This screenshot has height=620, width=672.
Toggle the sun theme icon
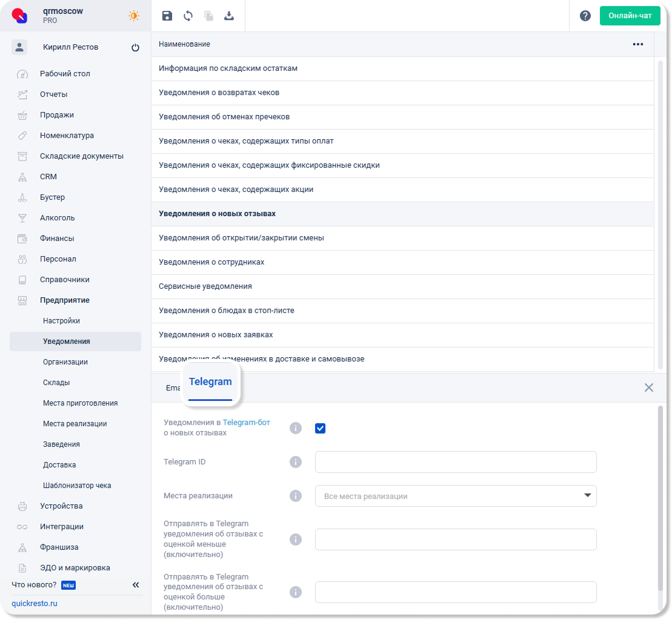133,16
